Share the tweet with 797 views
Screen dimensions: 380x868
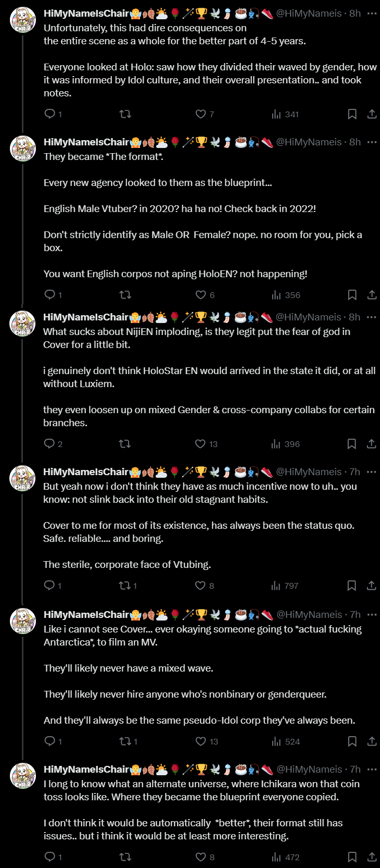coord(371,586)
